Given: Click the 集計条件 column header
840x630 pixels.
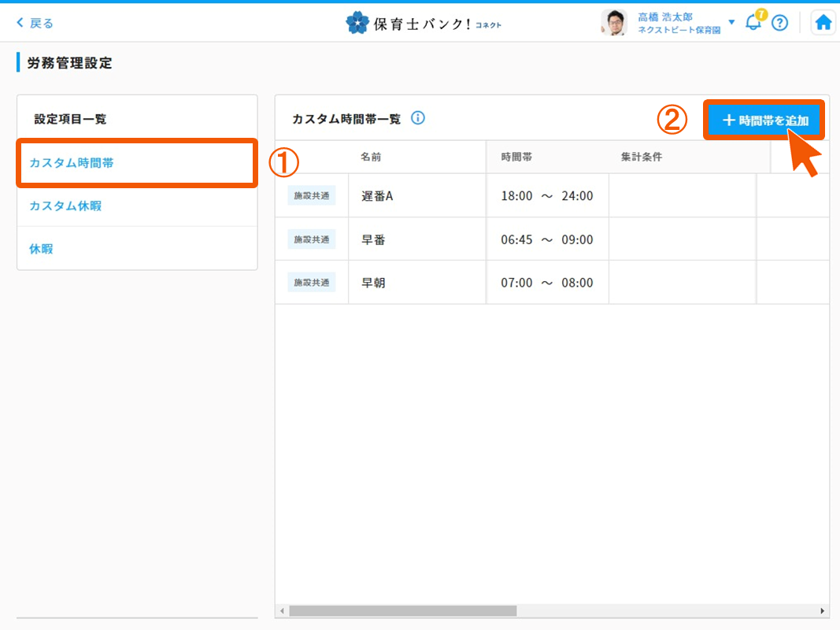Looking at the screenshot, I should 641,157.
